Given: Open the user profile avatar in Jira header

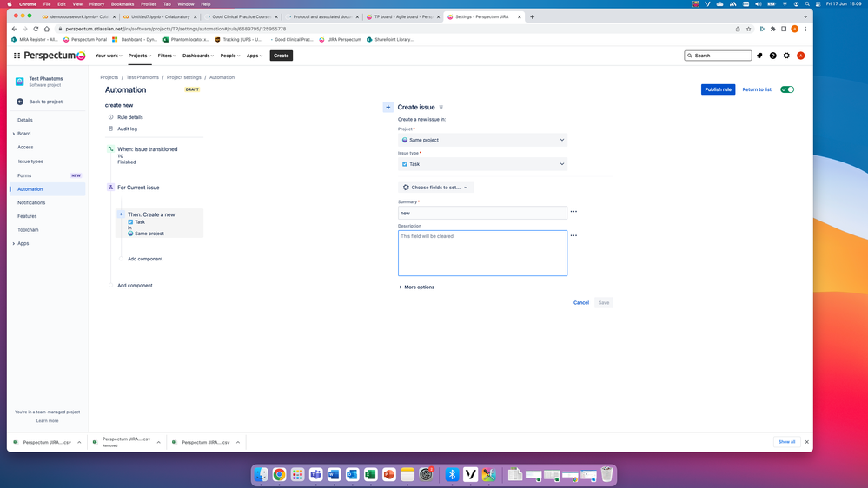Looking at the screenshot, I should click(800, 56).
